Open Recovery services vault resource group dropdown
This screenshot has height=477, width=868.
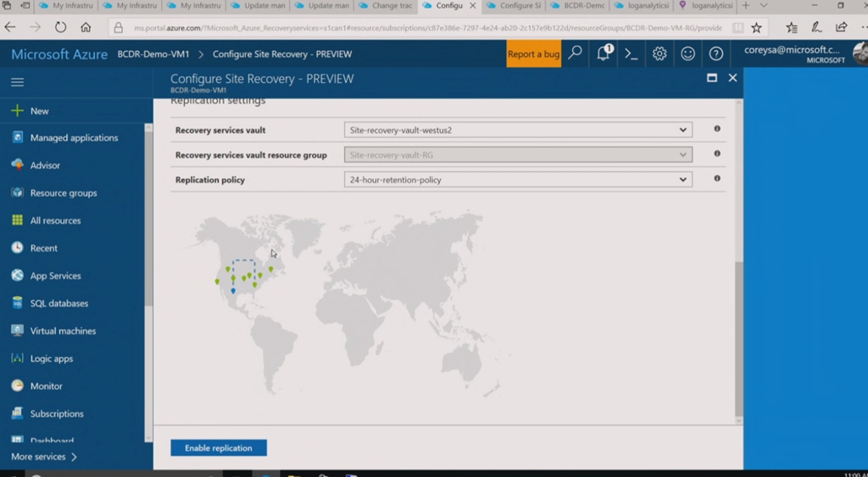click(518, 155)
